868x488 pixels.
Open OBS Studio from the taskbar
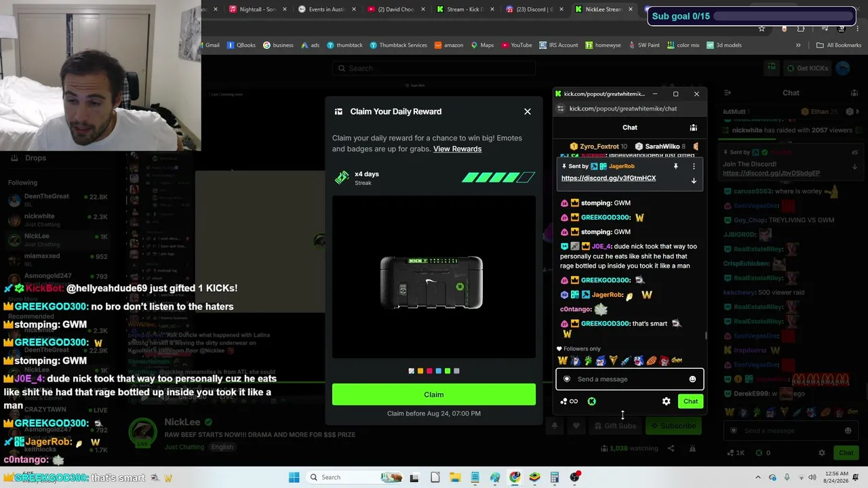click(575, 477)
